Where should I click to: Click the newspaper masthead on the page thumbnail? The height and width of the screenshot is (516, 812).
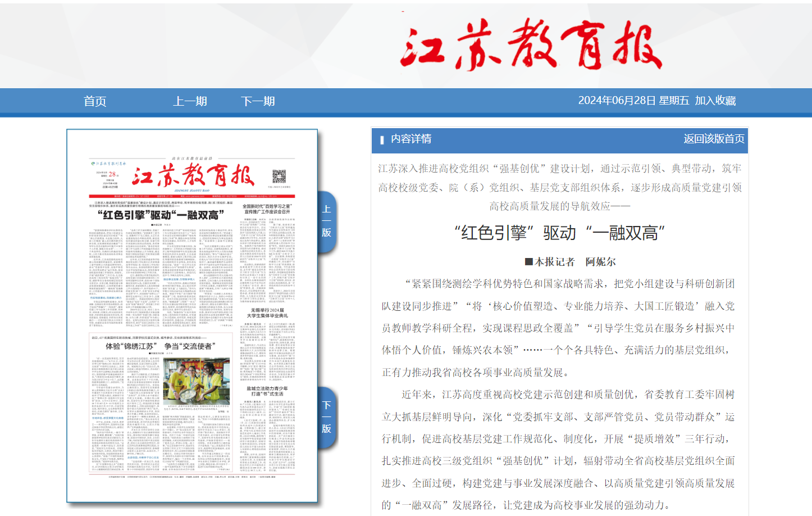click(x=193, y=176)
